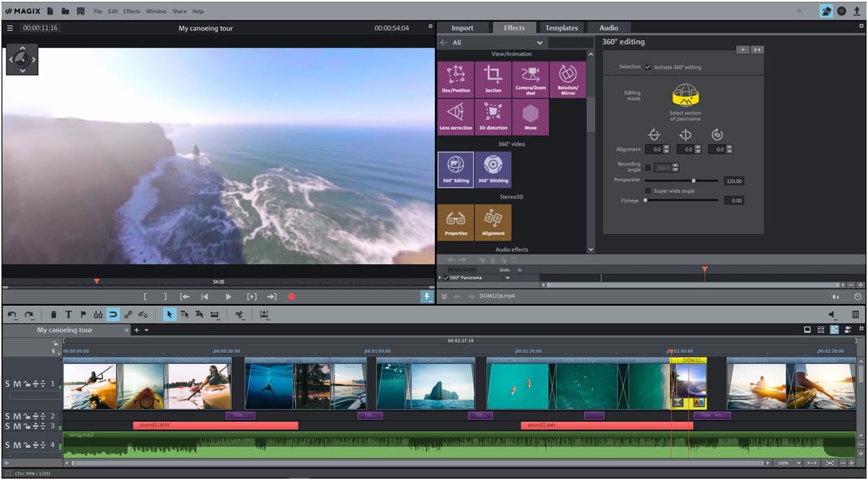
Task: Click the Stereo3D Properties tile
Action: [x=455, y=222]
